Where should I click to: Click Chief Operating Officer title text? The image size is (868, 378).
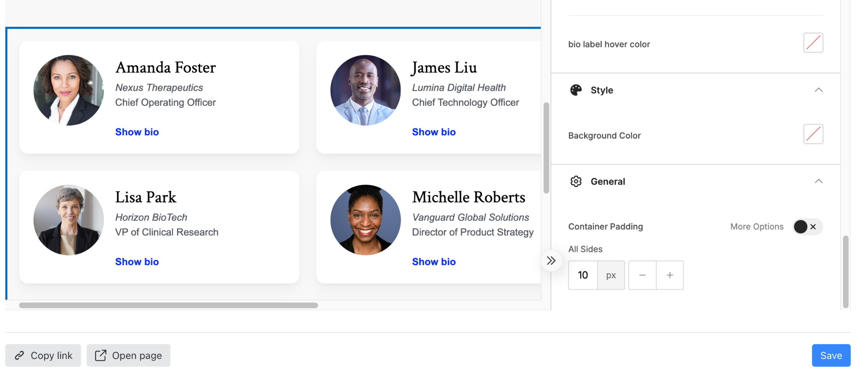click(x=166, y=103)
